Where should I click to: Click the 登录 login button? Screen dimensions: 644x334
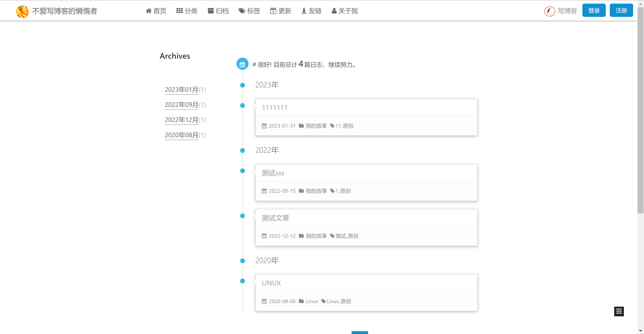[594, 10]
